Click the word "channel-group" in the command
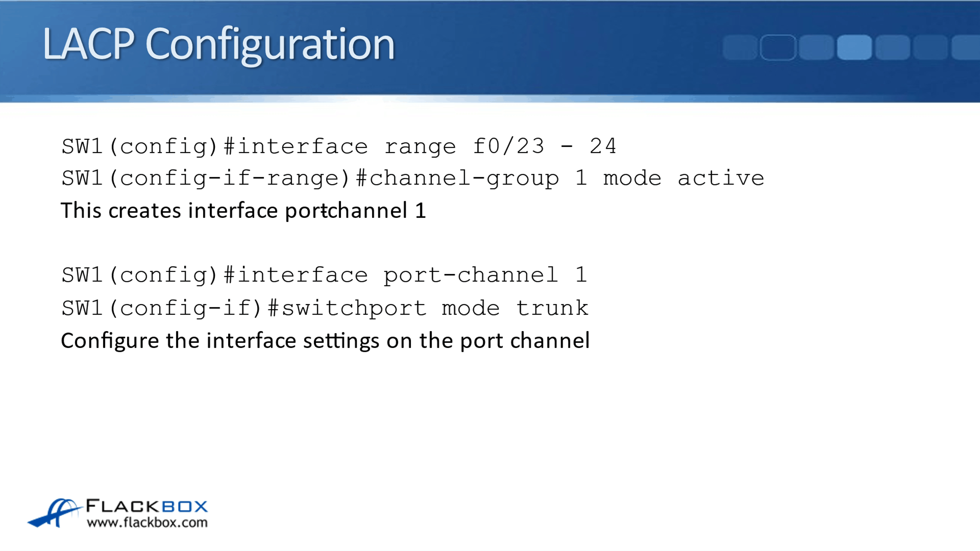The width and height of the screenshot is (980, 551). click(x=464, y=179)
